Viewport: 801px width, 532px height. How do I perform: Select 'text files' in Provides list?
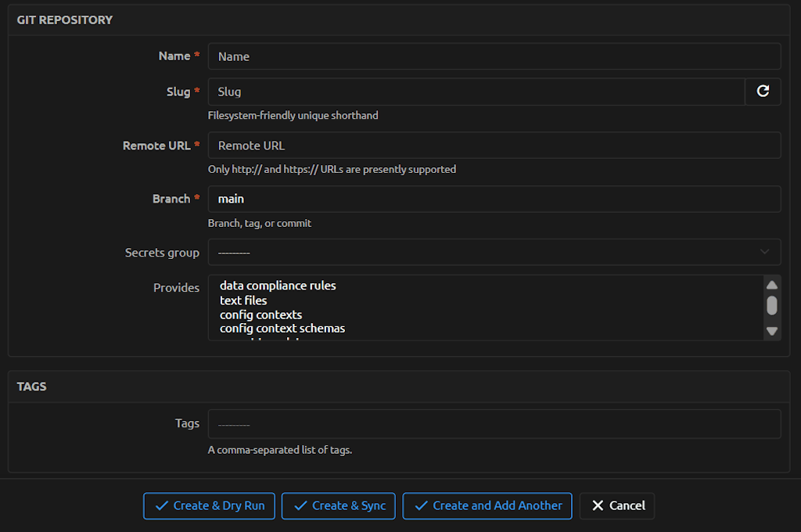click(x=243, y=300)
